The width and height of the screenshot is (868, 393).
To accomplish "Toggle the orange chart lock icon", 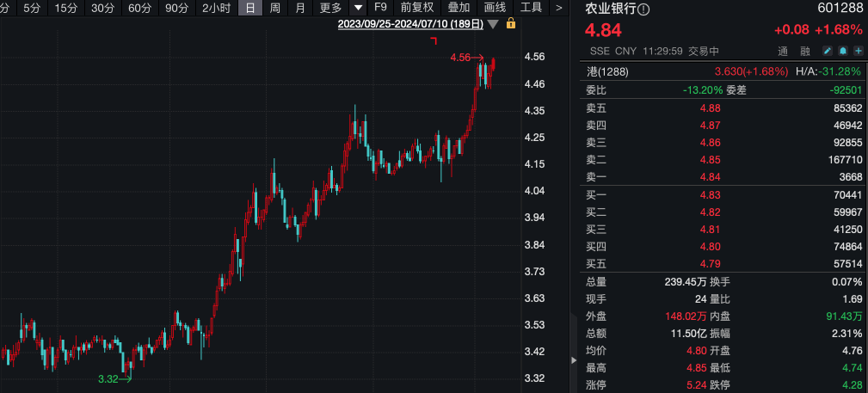I will [x=511, y=24].
